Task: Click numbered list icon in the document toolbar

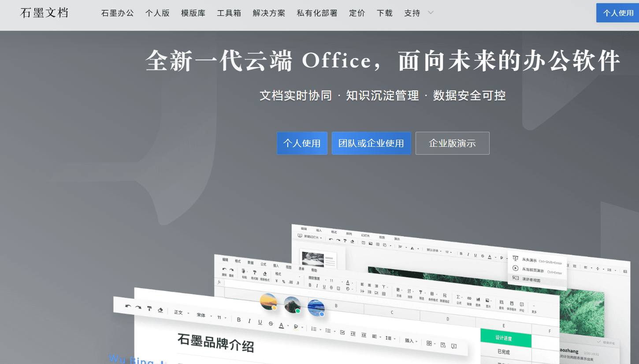Action: pos(314,329)
